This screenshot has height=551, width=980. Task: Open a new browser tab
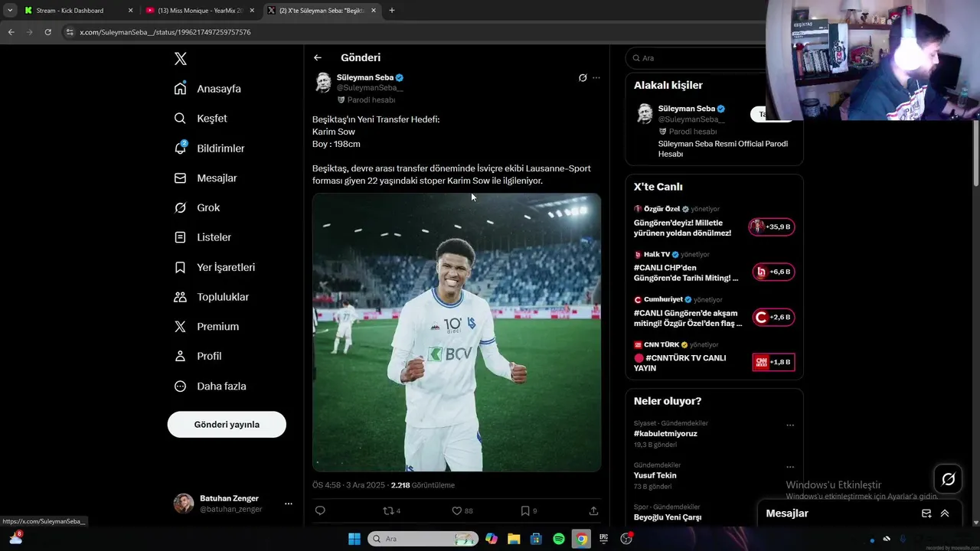pos(392,11)
